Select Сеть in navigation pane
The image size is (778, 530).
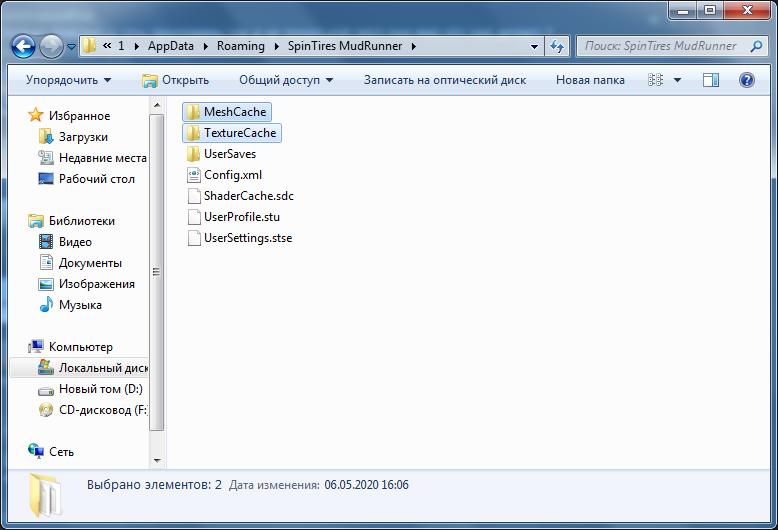[x=62, y=452]
